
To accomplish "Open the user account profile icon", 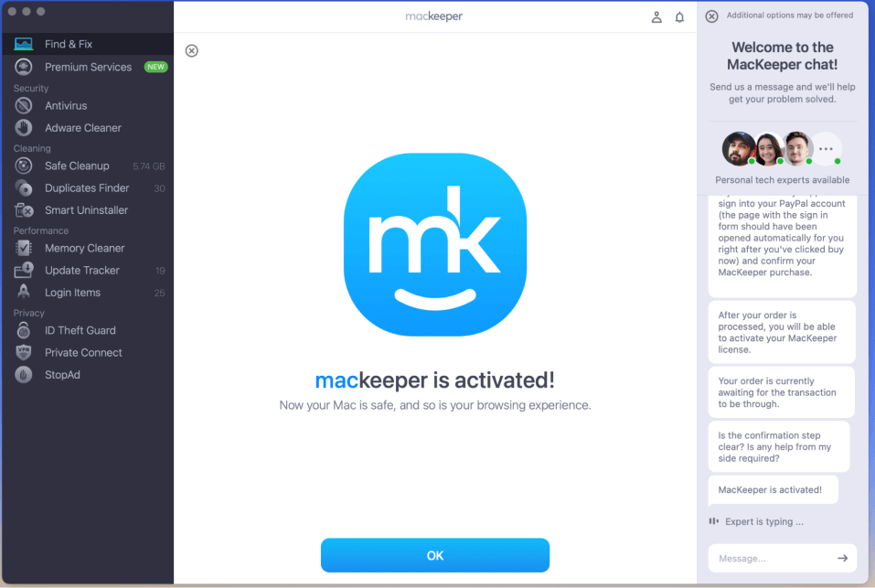I will [x=656, y=17].
